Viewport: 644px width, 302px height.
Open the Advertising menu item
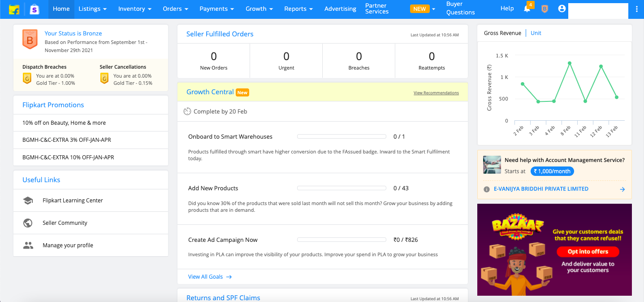[x=340, y=9]
